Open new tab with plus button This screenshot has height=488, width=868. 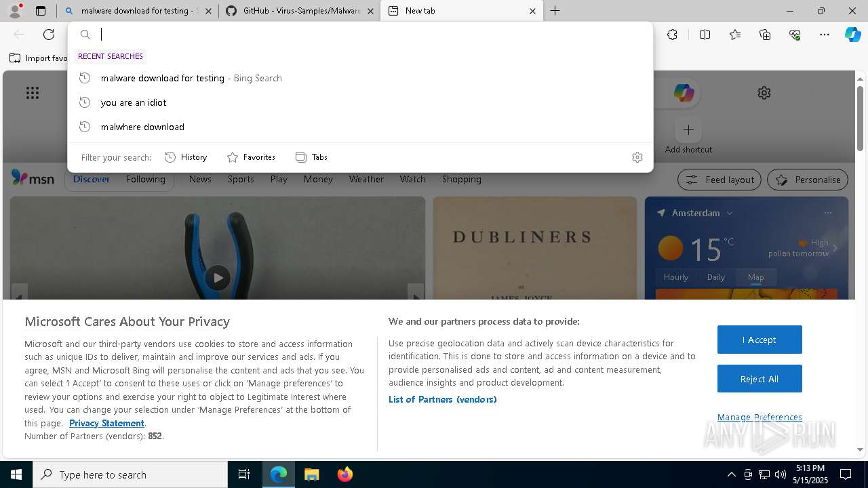click(x=555, y=11)
